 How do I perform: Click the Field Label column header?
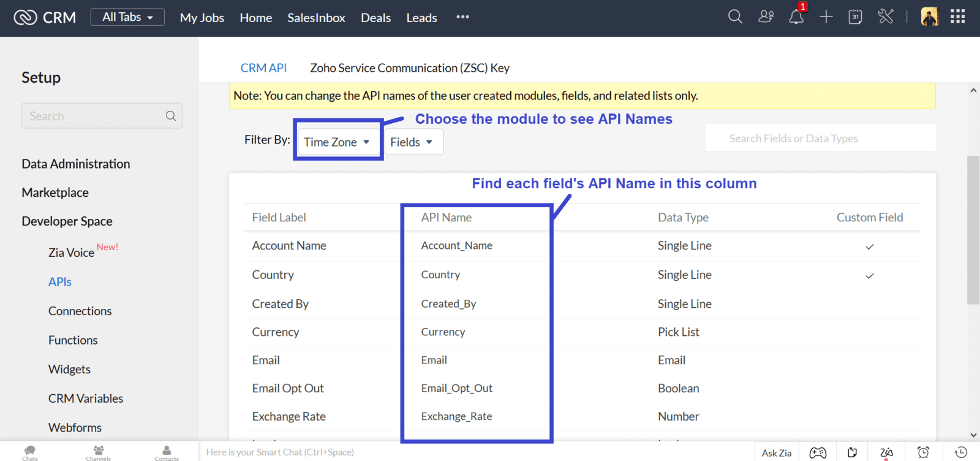(279, 217)
